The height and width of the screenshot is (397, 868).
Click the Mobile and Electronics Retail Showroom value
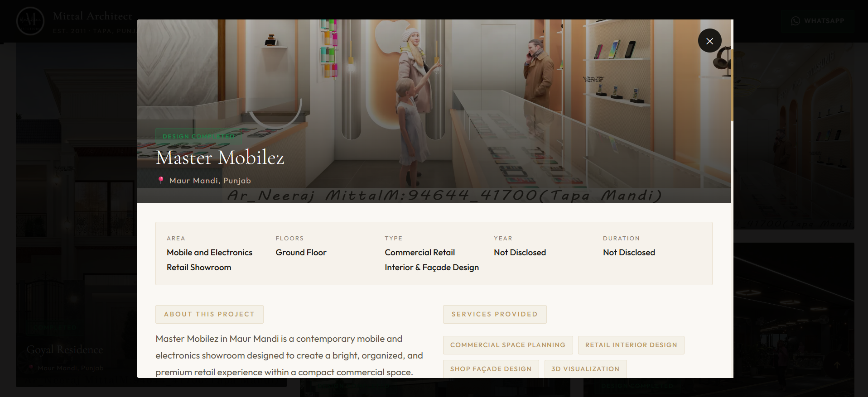click(x=209, y=260)
